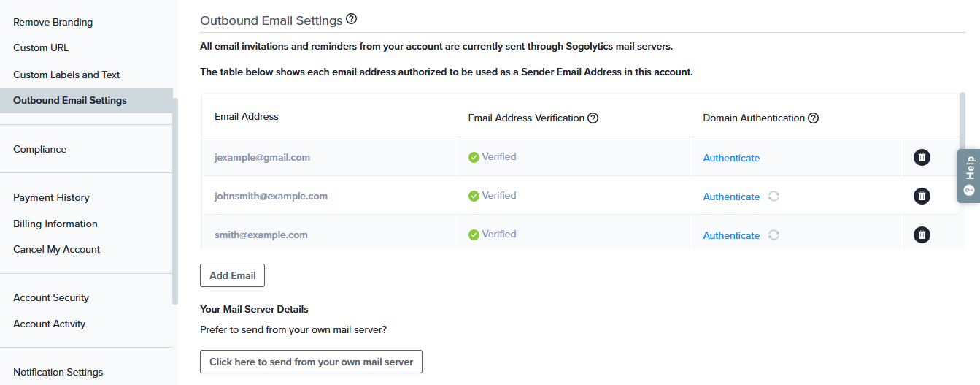Open help icon next to Outbound Email Settings heading
The image size is (980, 385).
pyautogui.click(x=352, y=19)
